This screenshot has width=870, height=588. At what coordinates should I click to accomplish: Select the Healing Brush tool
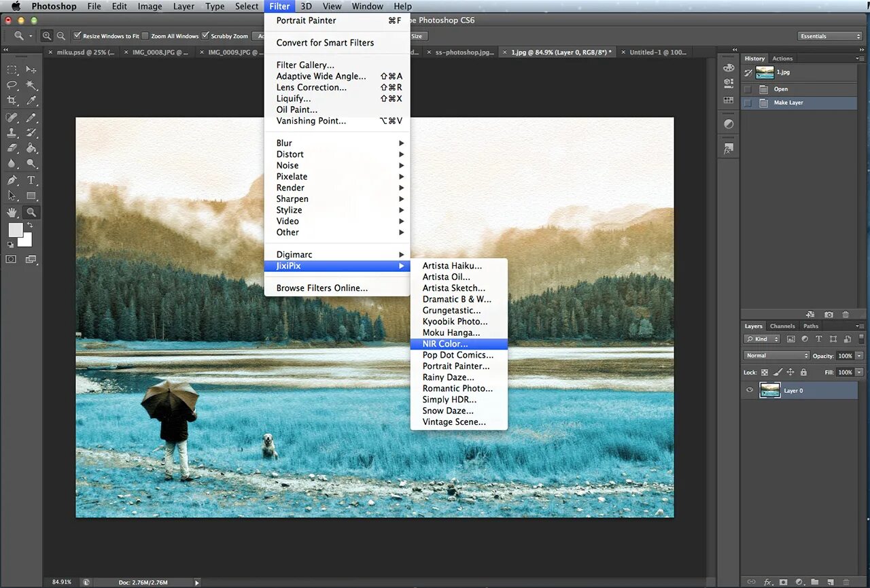(x=12, y=118)
